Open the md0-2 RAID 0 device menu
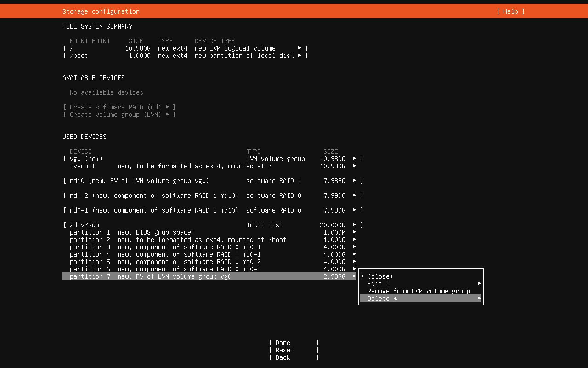This screenshot has width=588, height=368. coord(213,195)
